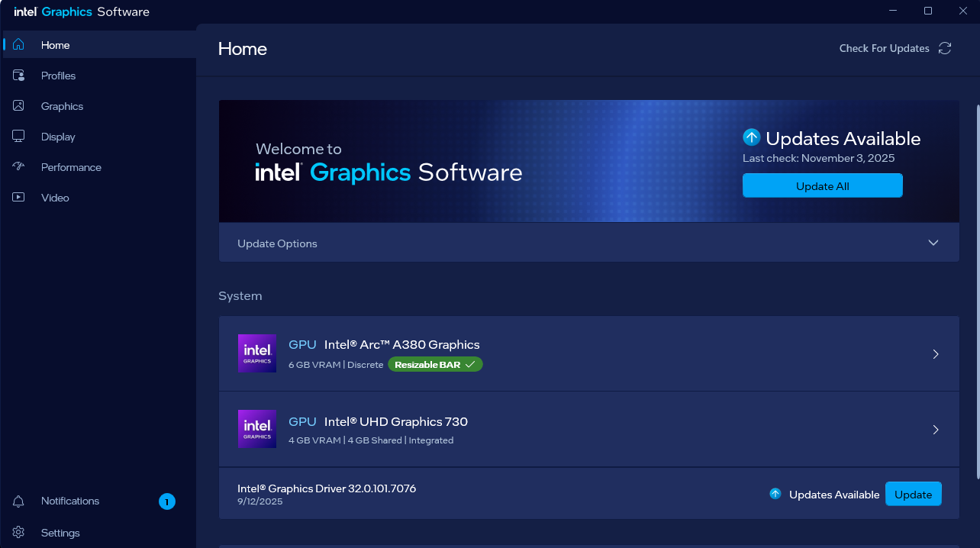Go to the Profiles section
This screenshot has height=548, width=980.
point(99,76)
